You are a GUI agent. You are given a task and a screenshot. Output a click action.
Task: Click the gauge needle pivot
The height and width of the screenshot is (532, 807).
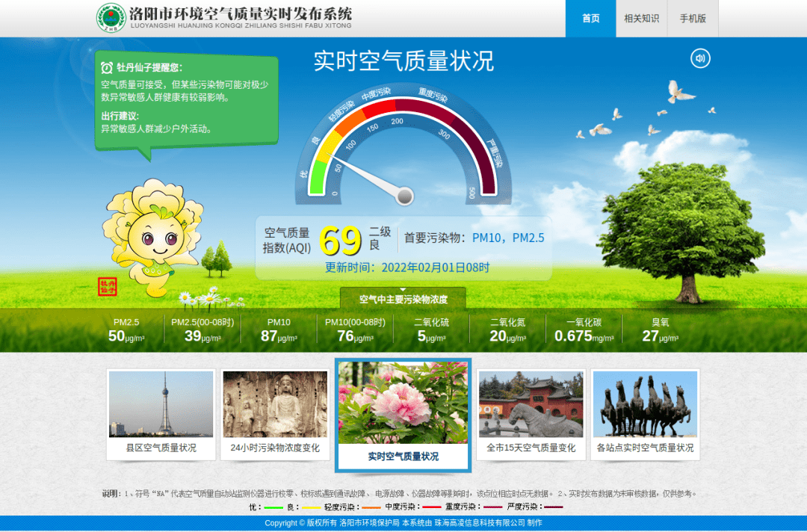pos(405,196)
